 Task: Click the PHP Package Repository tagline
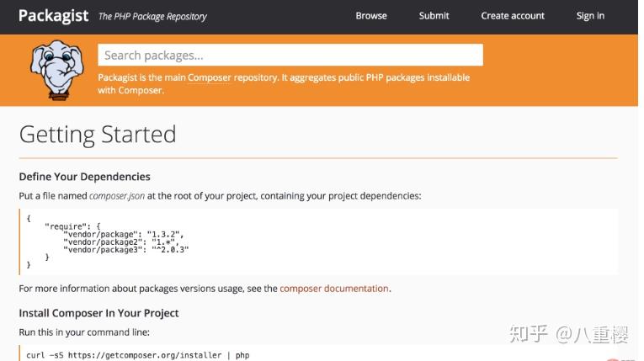click(152, 16)
